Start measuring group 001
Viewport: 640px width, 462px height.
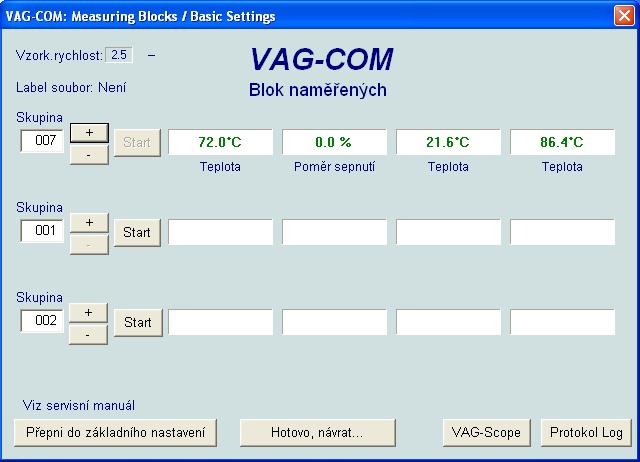(x=137, y=233)
